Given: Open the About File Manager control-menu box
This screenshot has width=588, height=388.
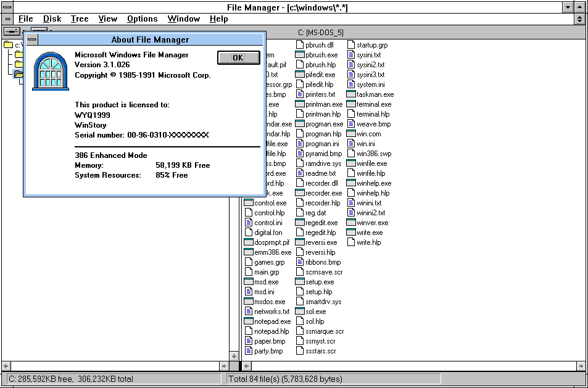Looking at the screenshot, I should pos(31,40).
